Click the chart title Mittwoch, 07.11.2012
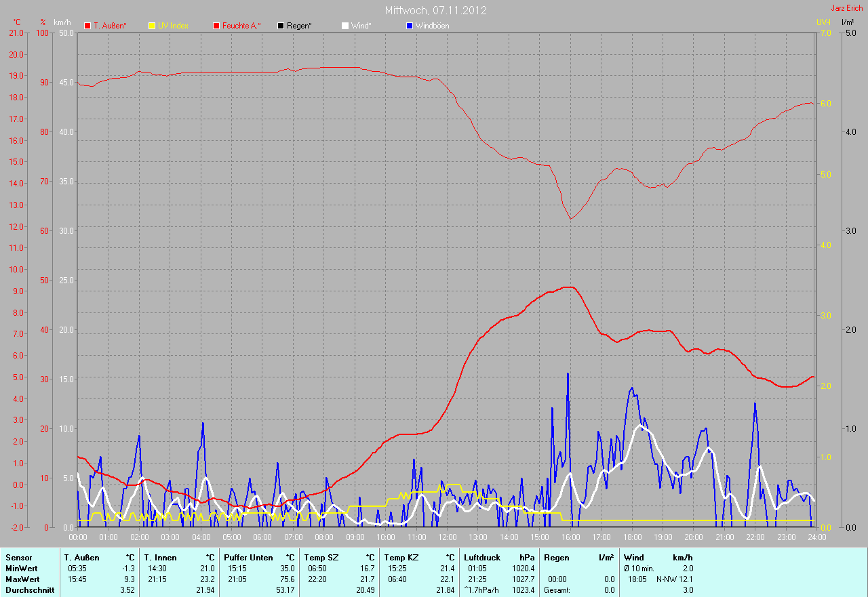The width and height of the screenshot is (868, 597). point(435,10)
